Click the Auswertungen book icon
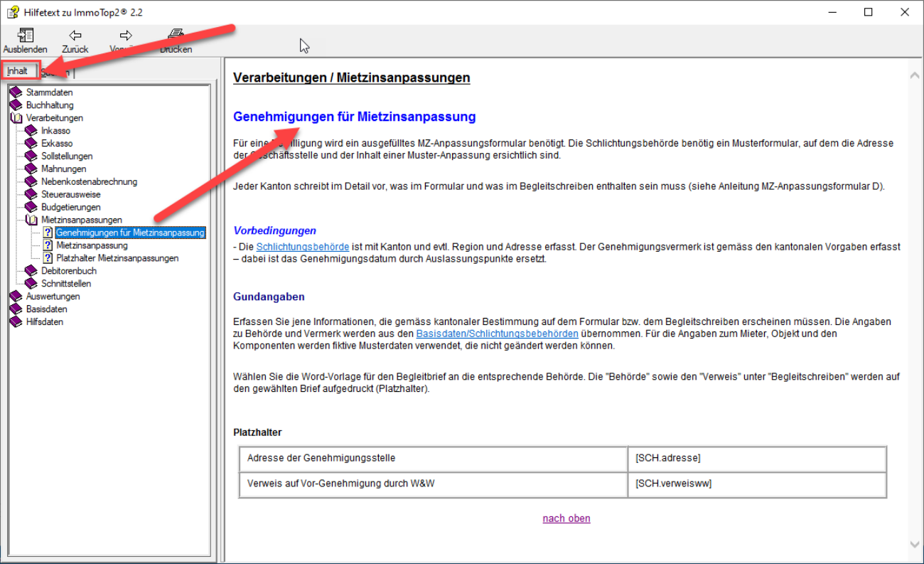 [x=16, y=297]
